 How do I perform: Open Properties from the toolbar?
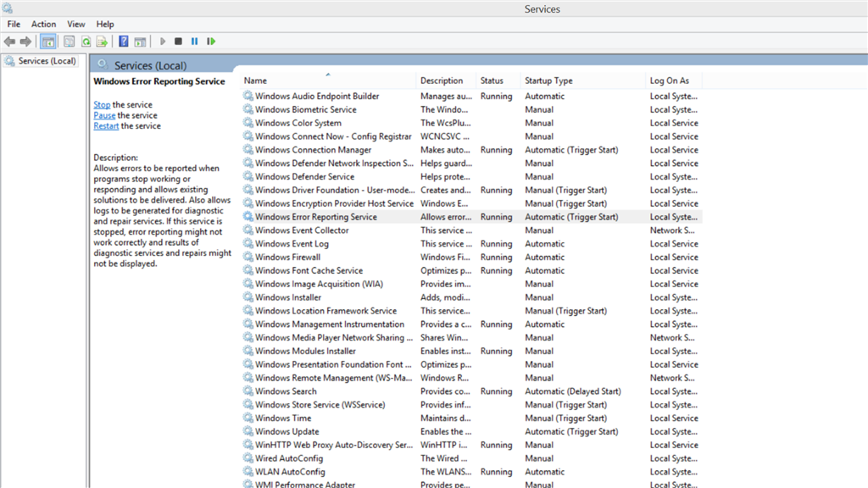[x=70, y=42]
